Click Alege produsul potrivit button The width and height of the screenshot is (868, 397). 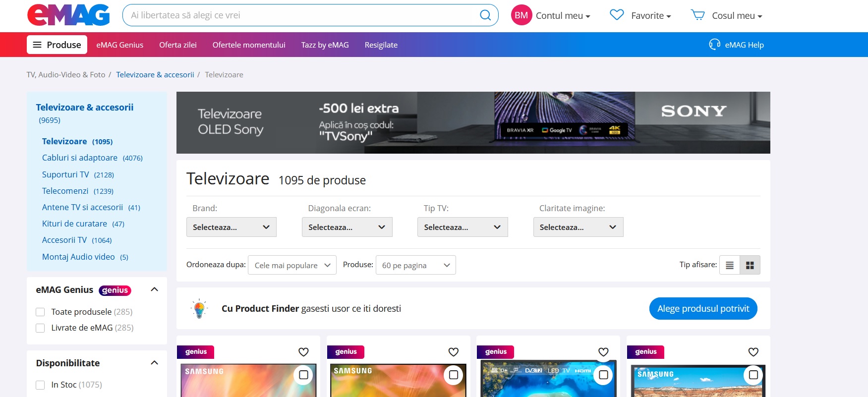(x=703, y=308)
